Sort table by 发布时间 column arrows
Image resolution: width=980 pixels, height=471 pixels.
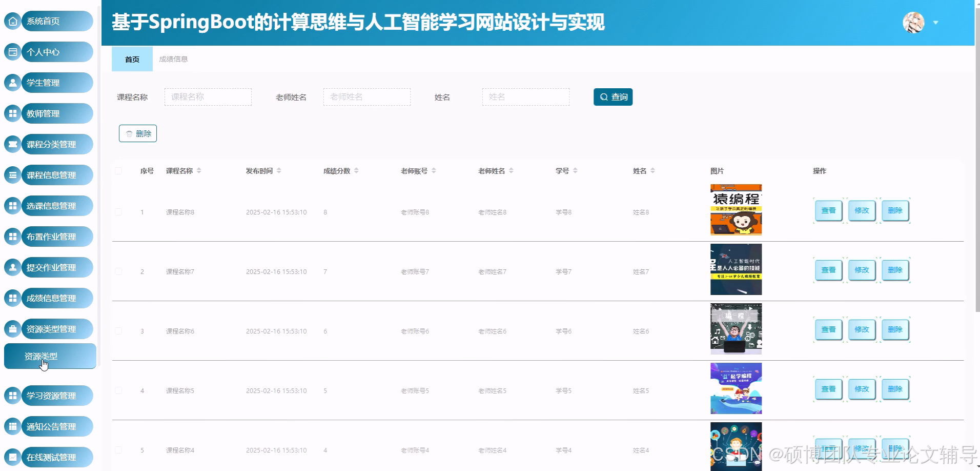[x=279, y=171]
